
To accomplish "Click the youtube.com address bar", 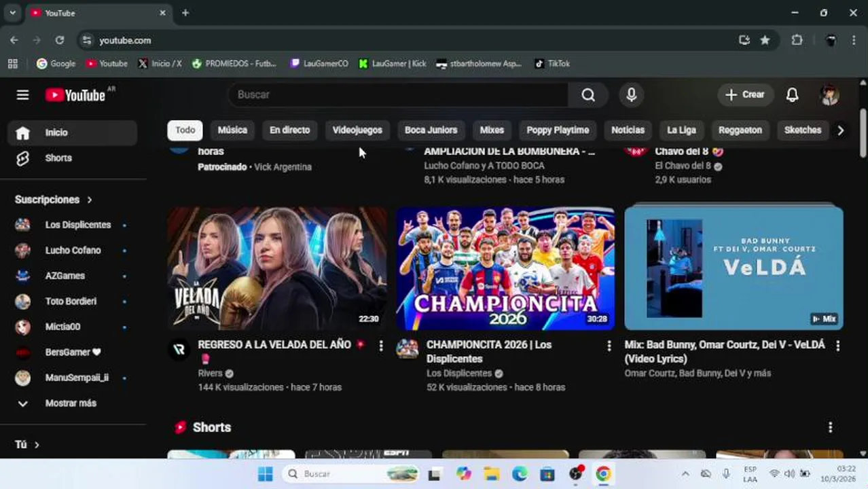I will pyautogui.click(x=408, y=40).
